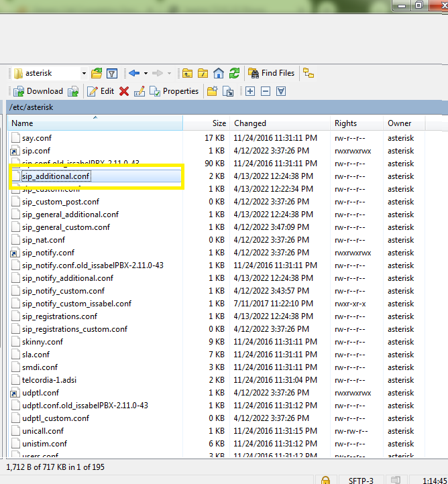Go to the Home directory icon
Viewport: 448px width, 484px height.
click(x=219, y=73)
